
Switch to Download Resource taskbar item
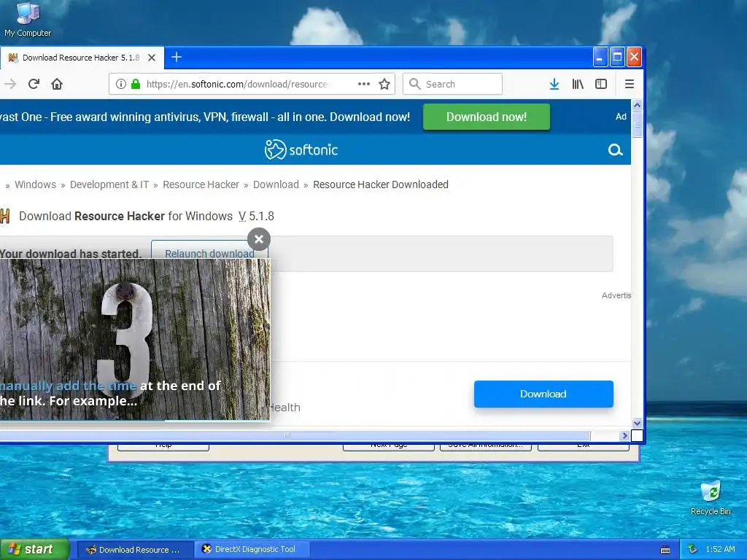point(135,550)
